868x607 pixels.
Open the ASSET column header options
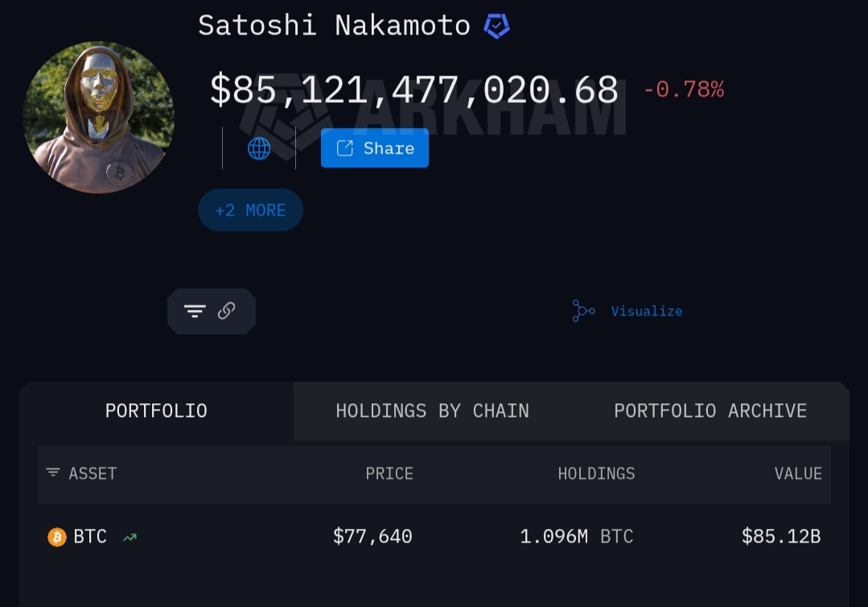coord(93,473)
